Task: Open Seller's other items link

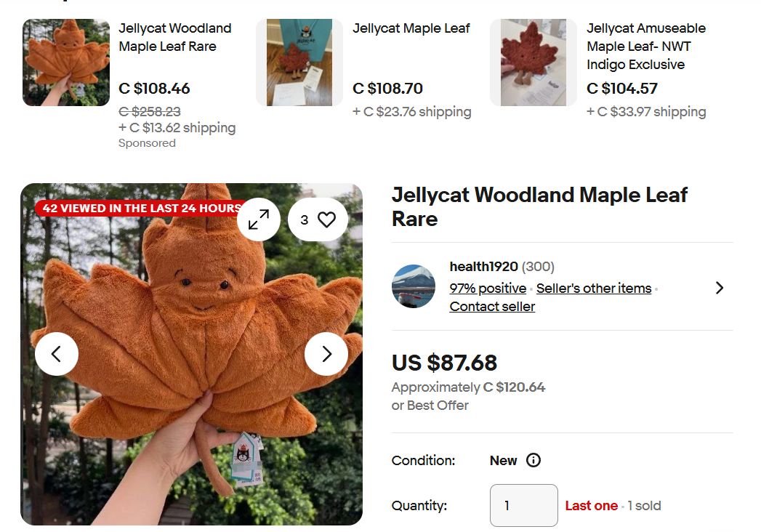Action: (x=594, y=289)
